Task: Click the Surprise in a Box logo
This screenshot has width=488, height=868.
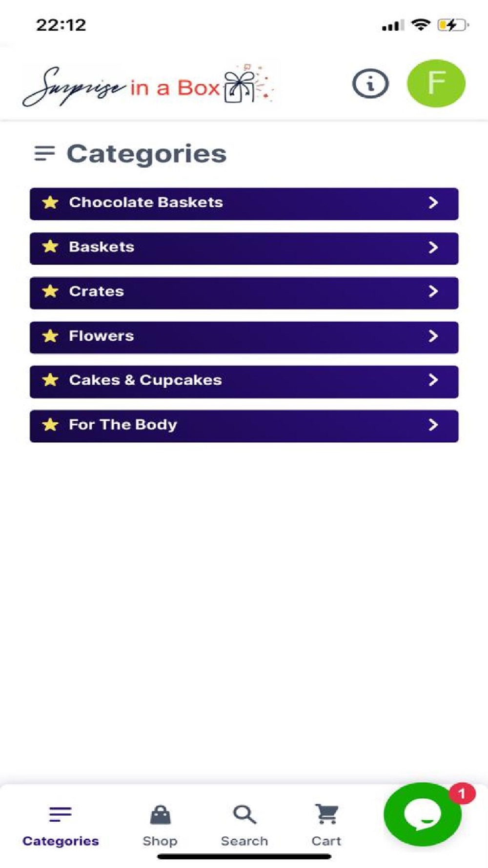Action: click(x=149, y=86)
